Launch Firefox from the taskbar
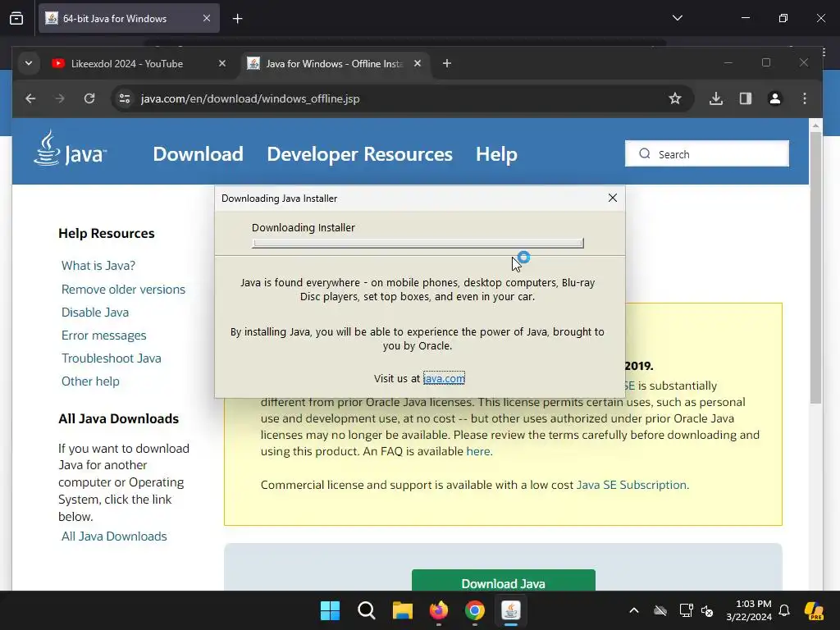 [x=439, y=610]
